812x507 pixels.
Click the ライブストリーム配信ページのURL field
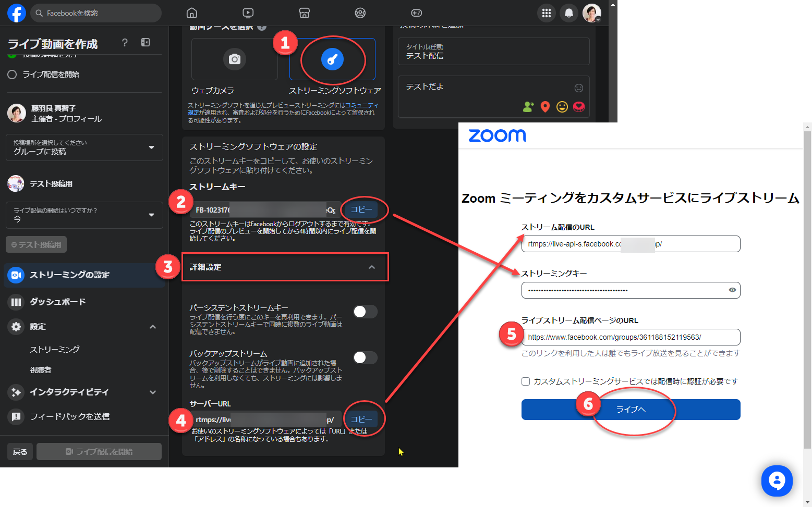pyautogui.click(x=631, y=337)
